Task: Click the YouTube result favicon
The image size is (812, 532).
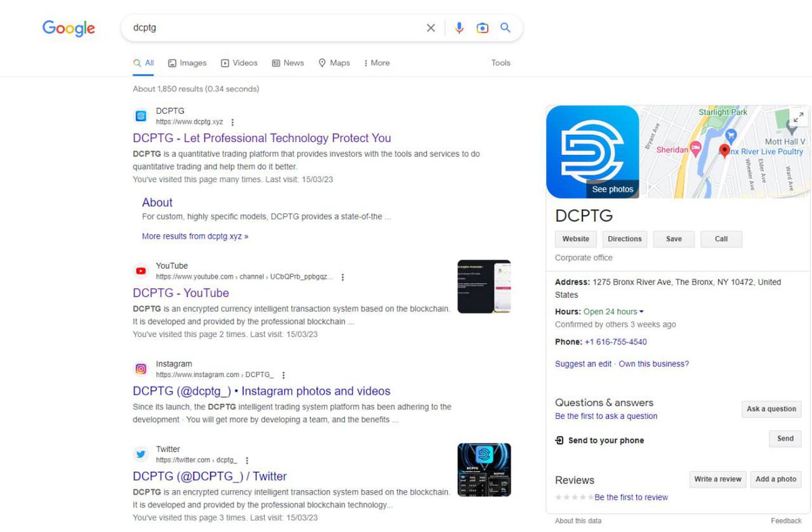Action: [141, 271]
